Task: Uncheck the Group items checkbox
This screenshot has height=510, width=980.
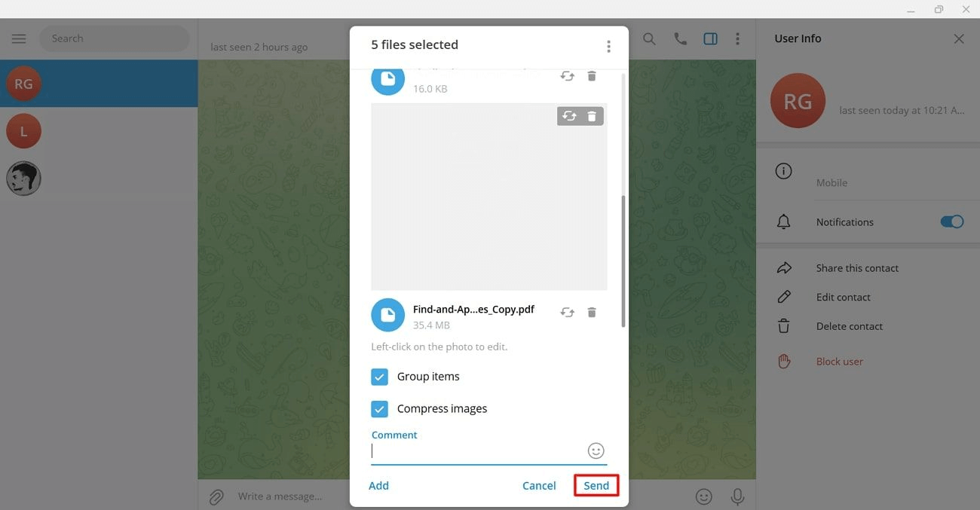Action: pos(379,377)
